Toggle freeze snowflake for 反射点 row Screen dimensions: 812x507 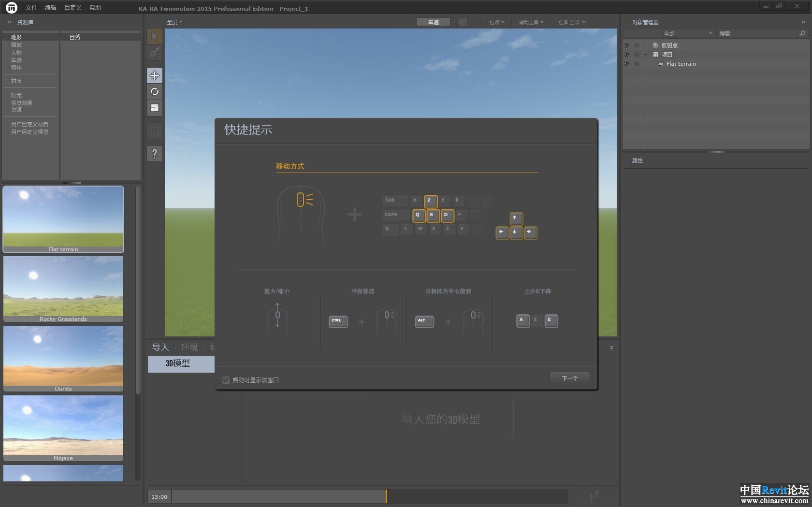[637, 45]
